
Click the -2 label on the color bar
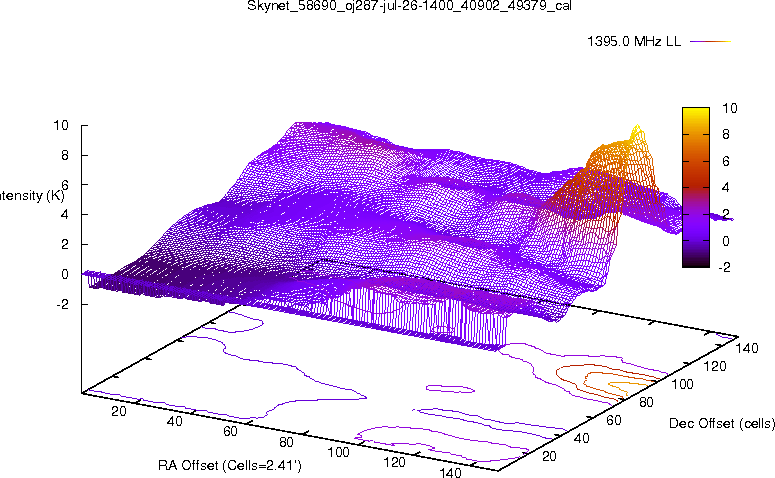[x=724, y=267]
